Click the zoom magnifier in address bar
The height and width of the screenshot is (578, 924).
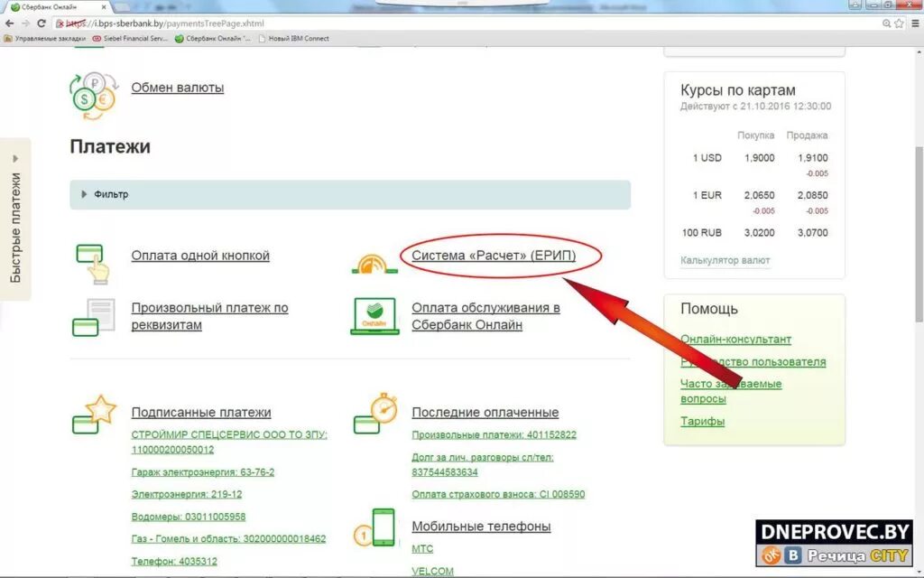click(x=886, y=23)
